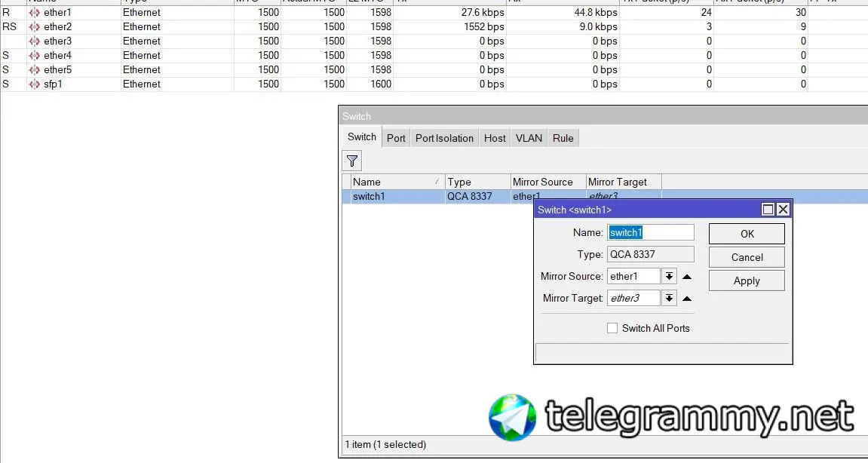Click the Cancel button
The image size is (868, 463).
click(747, 257)
